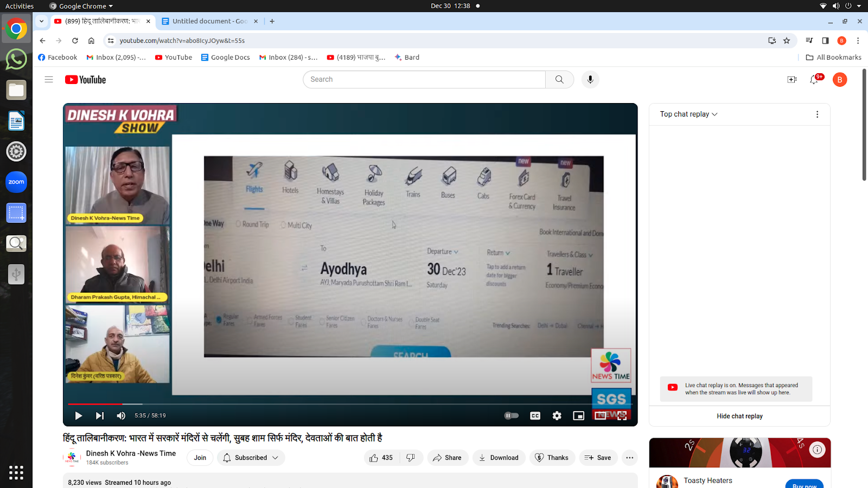Toggle Chrome side panel
868x488 pixels.
pyautogui.click(x=825, y=41)
